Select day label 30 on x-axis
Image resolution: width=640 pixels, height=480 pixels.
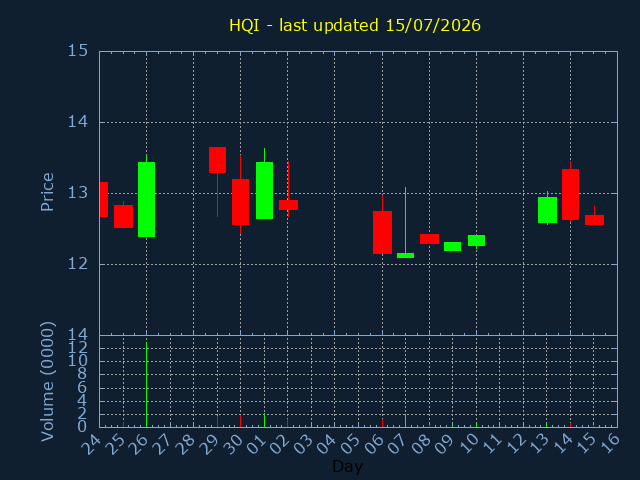233,444
